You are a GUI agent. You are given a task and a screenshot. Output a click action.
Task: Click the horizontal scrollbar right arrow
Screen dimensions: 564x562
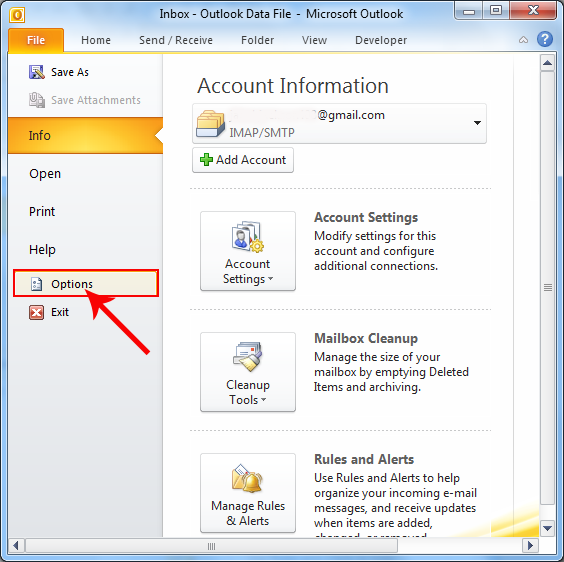tap(530, 546)
